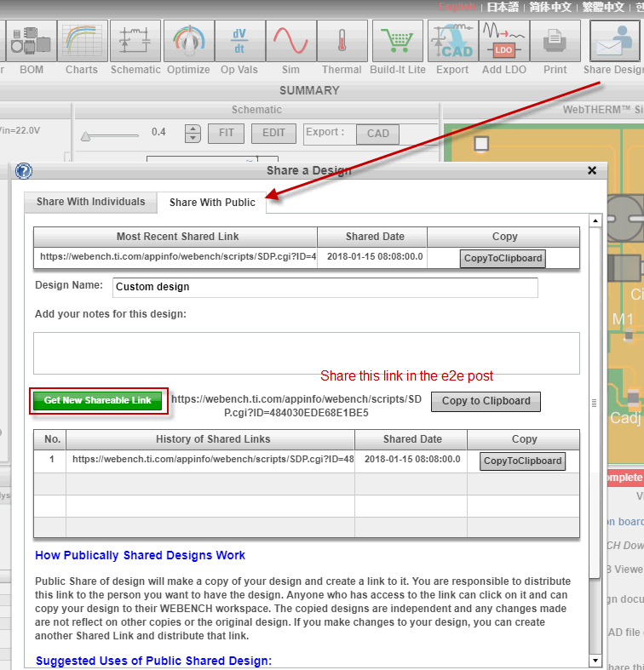The width and height of the screenshot is (644, 670).
Task: Switch language to 日本語
Action: pos(503,7)
